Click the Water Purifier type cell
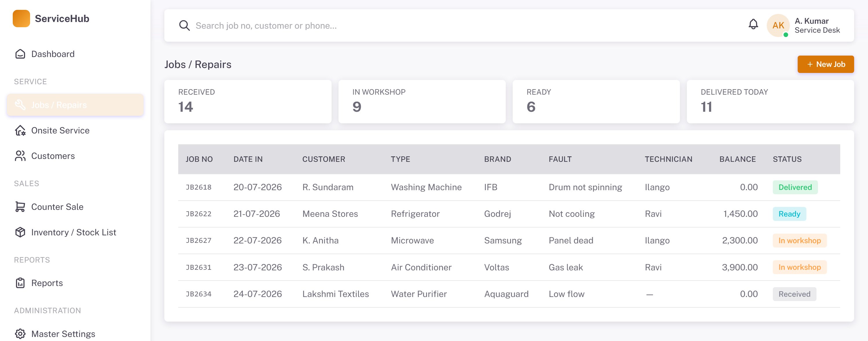This screenshot has width=868, height=341. point(418,294)
